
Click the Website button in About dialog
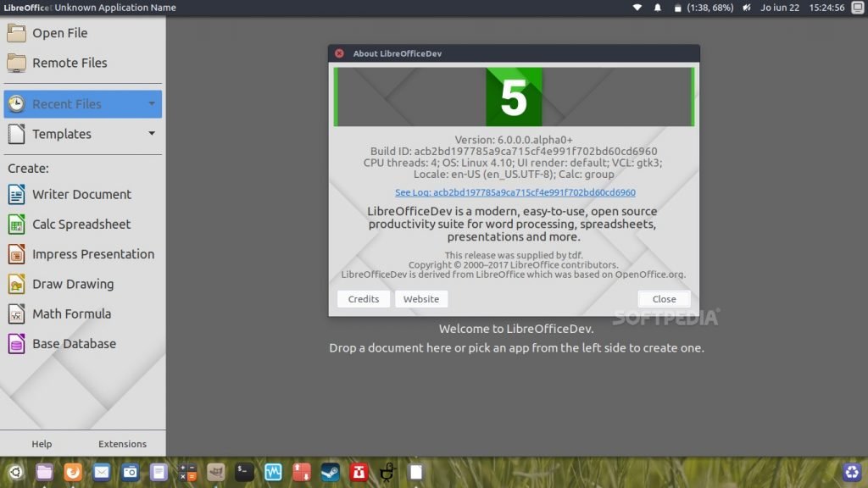tap(421, 299)
